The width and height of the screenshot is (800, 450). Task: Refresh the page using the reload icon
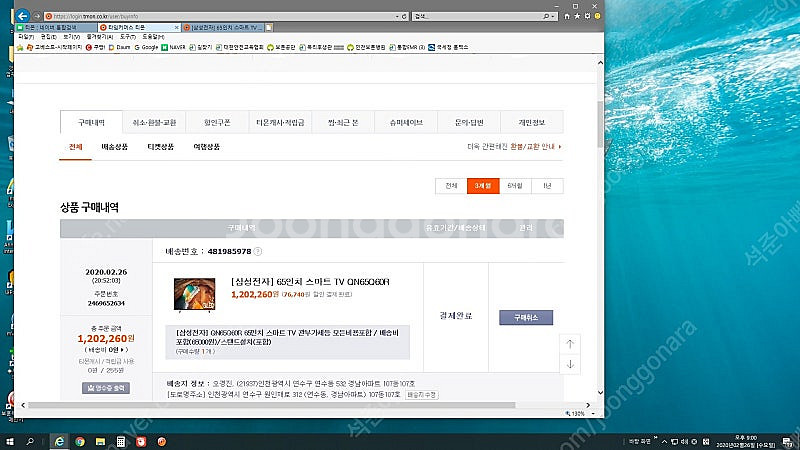pos(404,16)
